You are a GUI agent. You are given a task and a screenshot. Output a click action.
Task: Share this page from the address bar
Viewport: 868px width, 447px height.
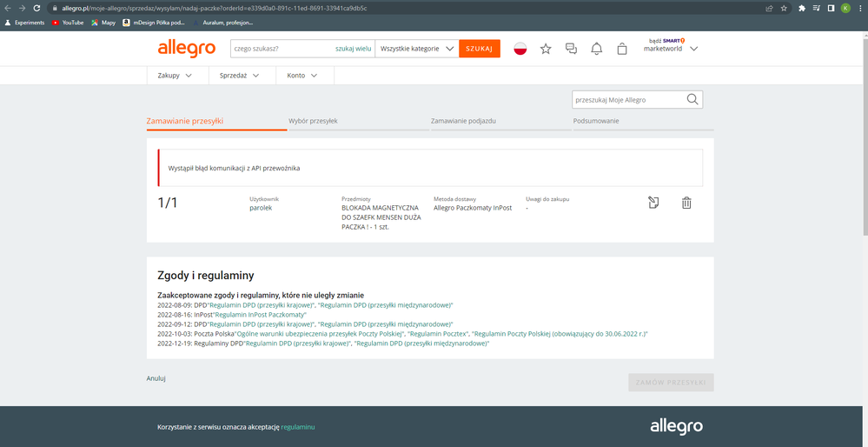point(770,9)
